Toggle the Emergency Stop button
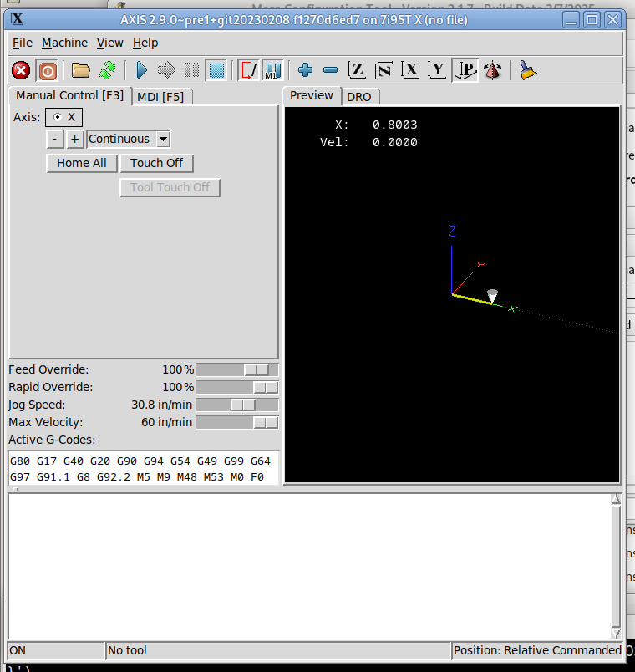This screenshot has height=672, width=635. pyautogui.click(x=21, y=70)
